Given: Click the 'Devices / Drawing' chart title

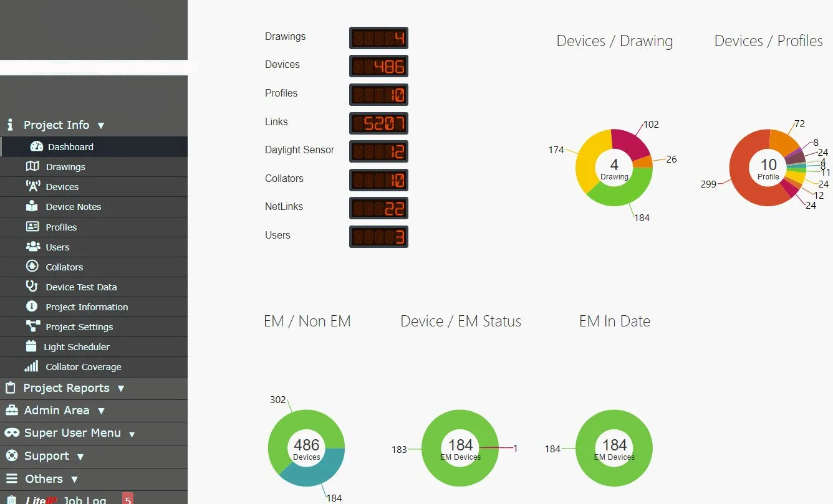Looking at the screenshot, I should [x=615, y=41].
